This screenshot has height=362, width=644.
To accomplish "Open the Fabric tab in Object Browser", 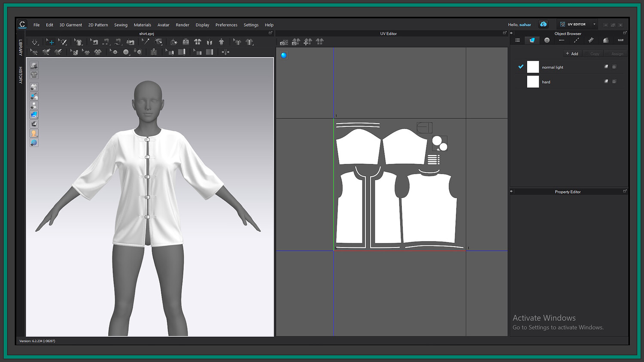I will click(x=532, y=40).
